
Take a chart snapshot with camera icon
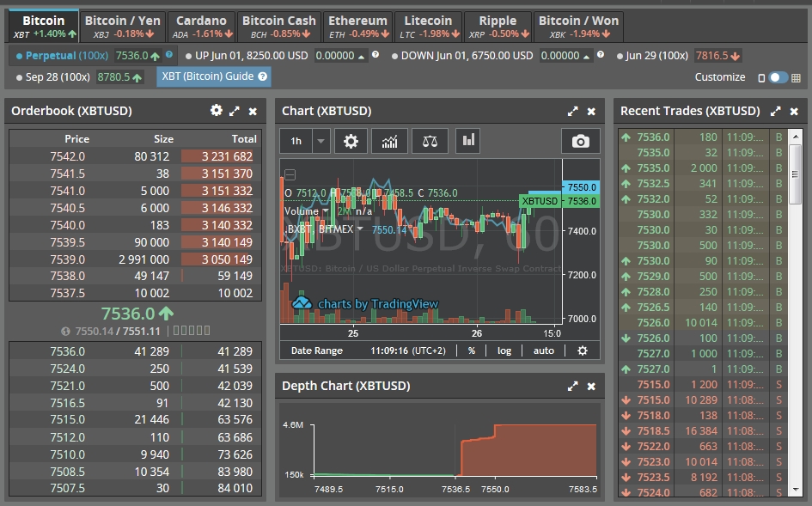(581, 141)
